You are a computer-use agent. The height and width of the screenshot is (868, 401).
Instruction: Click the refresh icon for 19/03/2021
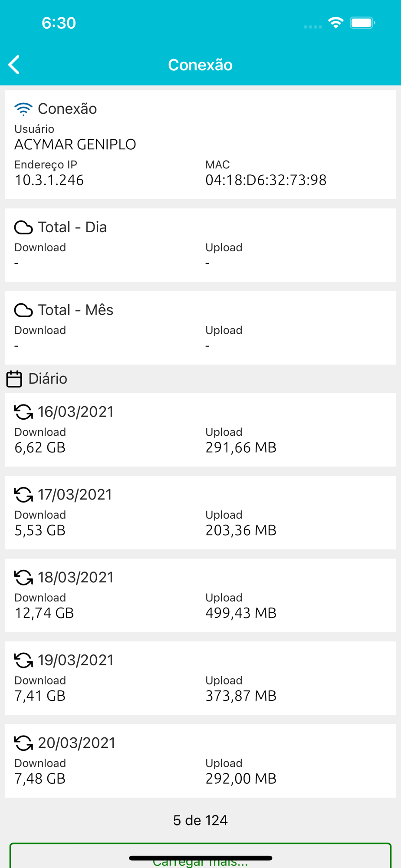coord(23,661)
